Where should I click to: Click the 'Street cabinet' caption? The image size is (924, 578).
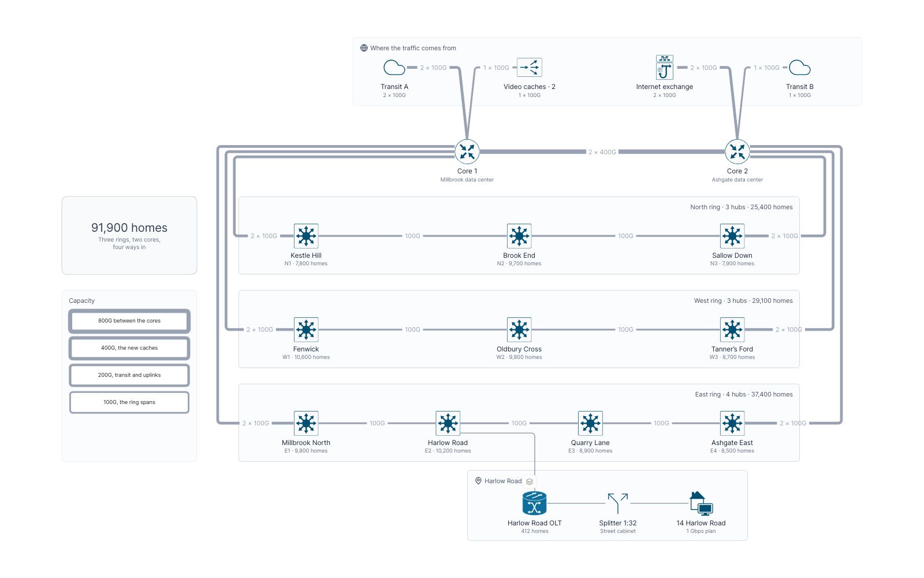coord(618,531)
